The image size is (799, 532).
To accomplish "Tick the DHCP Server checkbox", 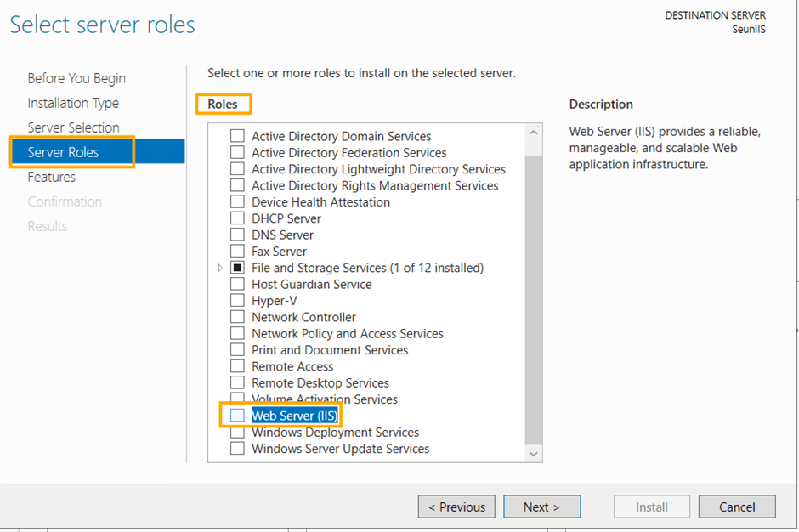I will (237, 218).
